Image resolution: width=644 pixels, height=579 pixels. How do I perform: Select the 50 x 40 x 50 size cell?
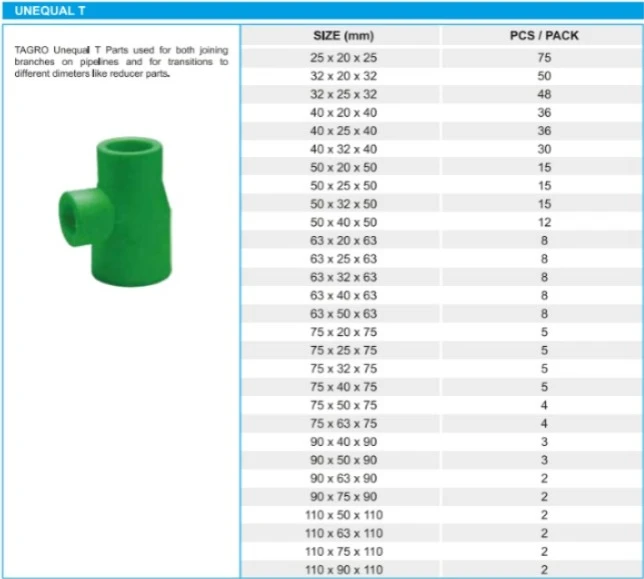point(343,222)
